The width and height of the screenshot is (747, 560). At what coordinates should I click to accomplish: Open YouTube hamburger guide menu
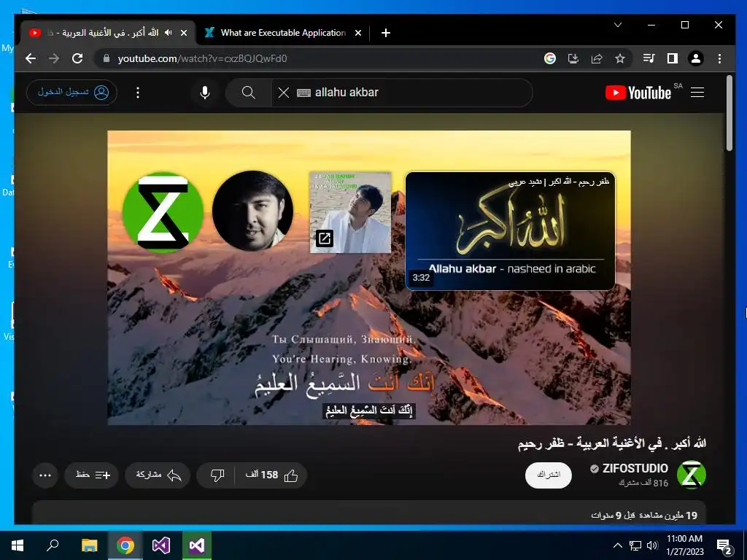(697, 93)
